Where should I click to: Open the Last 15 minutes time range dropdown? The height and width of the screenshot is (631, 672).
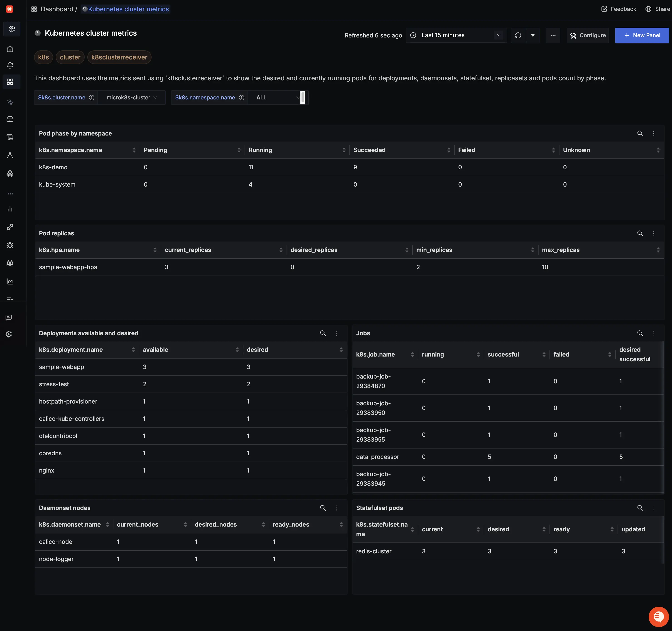(x=456, y=35)
